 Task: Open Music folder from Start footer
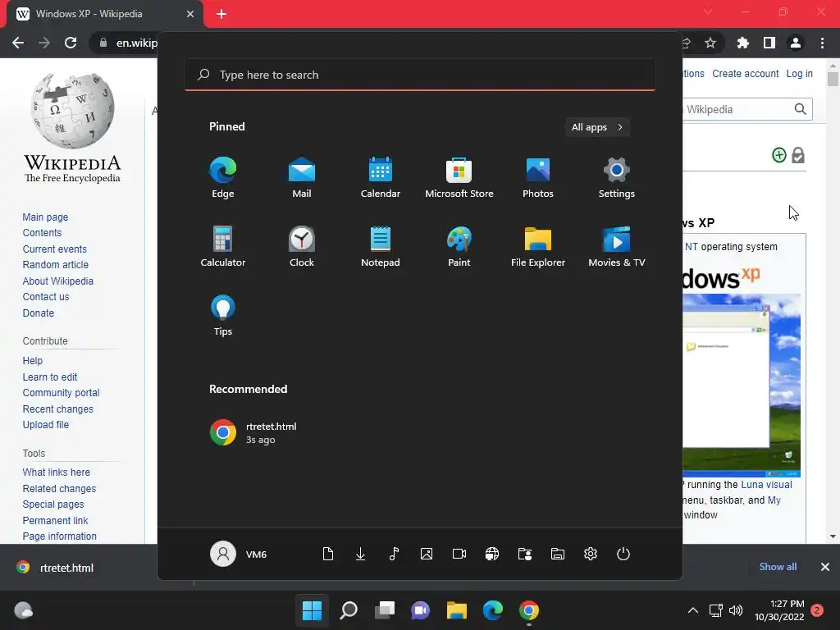(394, 554)
